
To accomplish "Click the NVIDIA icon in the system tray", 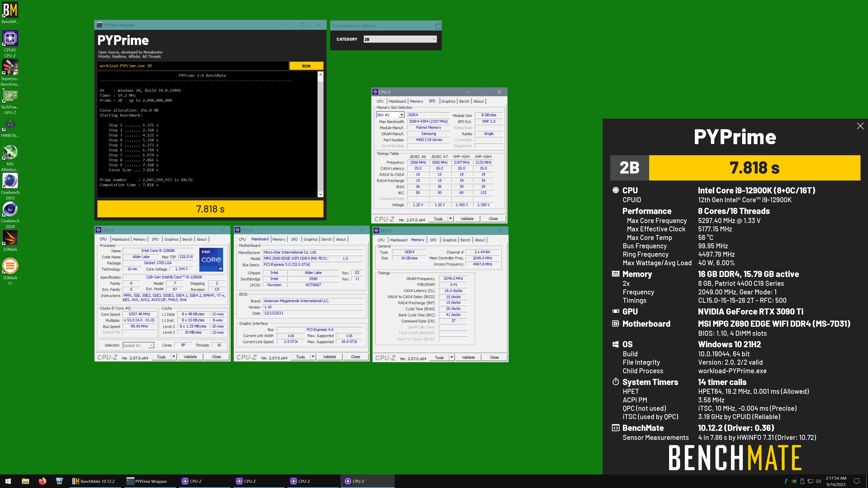I will click(x=794, y=481).
